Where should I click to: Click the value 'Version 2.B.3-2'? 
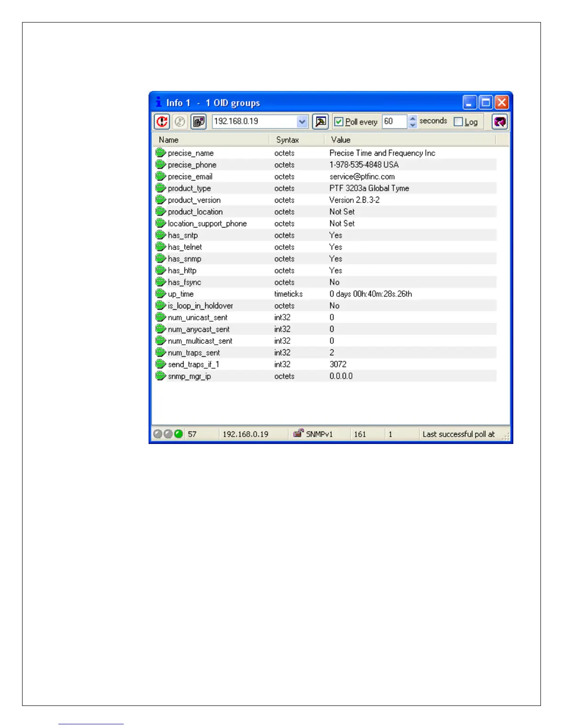click(x=354, y=200)
